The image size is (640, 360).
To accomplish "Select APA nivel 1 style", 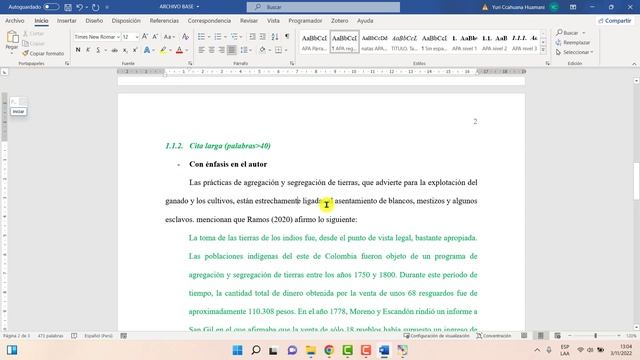I will pos(464,42).
